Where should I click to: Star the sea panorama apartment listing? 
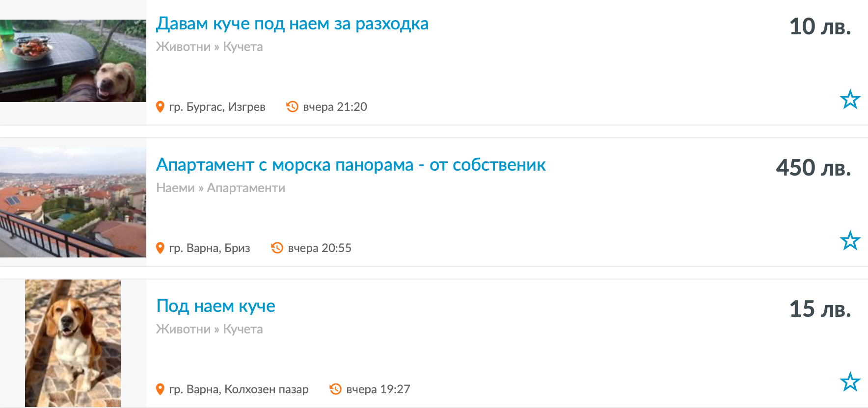(850, 241)
